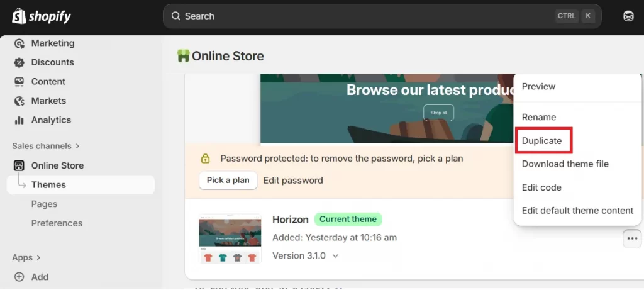Click the Pick a plan button
This screenshot has width=644, height=290.
point(228,180)
